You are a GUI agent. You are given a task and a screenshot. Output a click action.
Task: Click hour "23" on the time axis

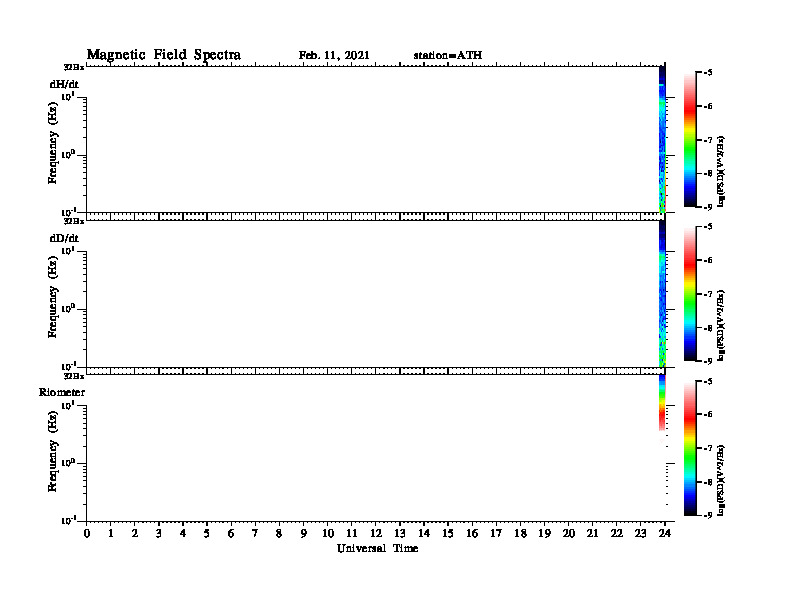(640, 534)
